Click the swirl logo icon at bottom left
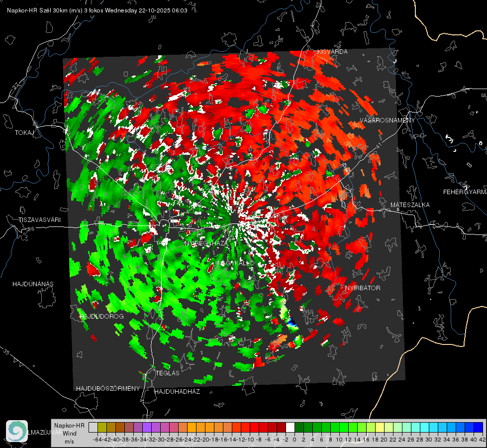 (x=17, y=431)
